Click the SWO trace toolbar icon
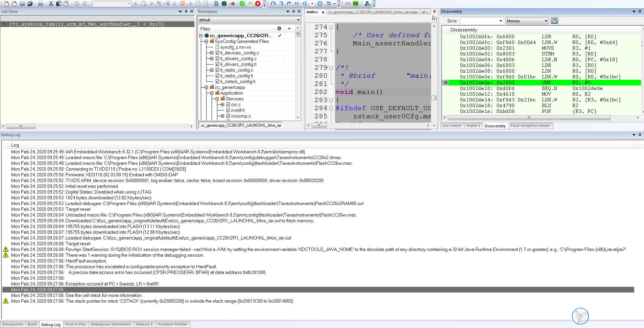 tap(356, 4)
